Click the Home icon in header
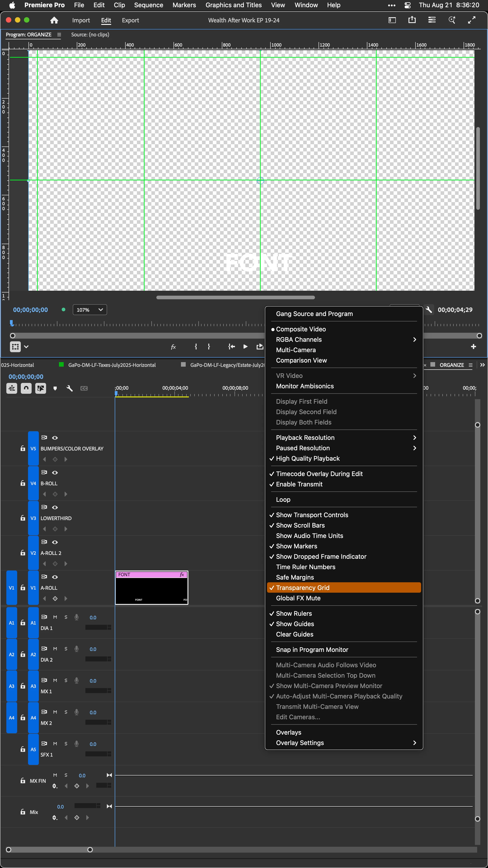Viewport: 488px width, 868px height. click(x=54, y=20)
